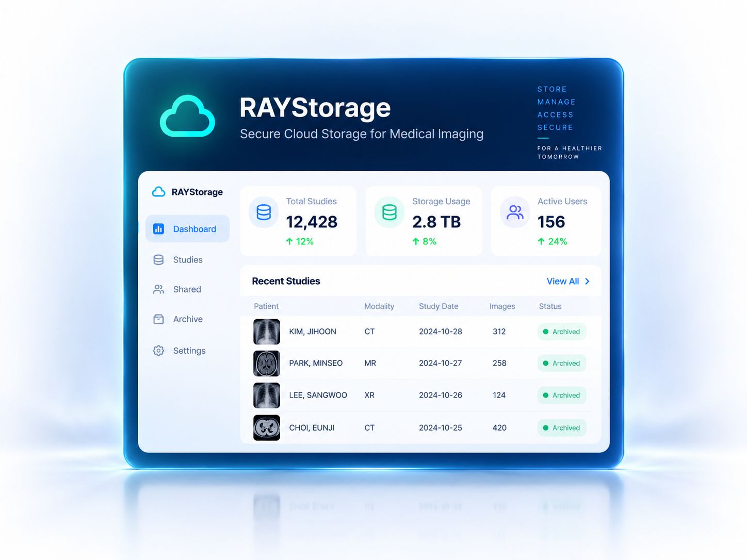747x560 pixels.
Task: Click the Dashboard bar-chart icon
Action: (x=158, y=229)
